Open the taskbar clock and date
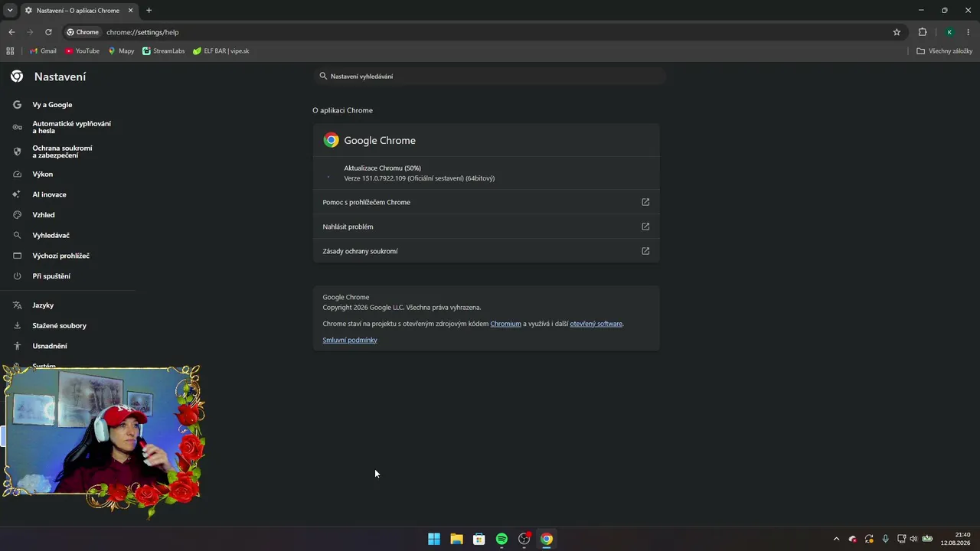 (956, 539)
